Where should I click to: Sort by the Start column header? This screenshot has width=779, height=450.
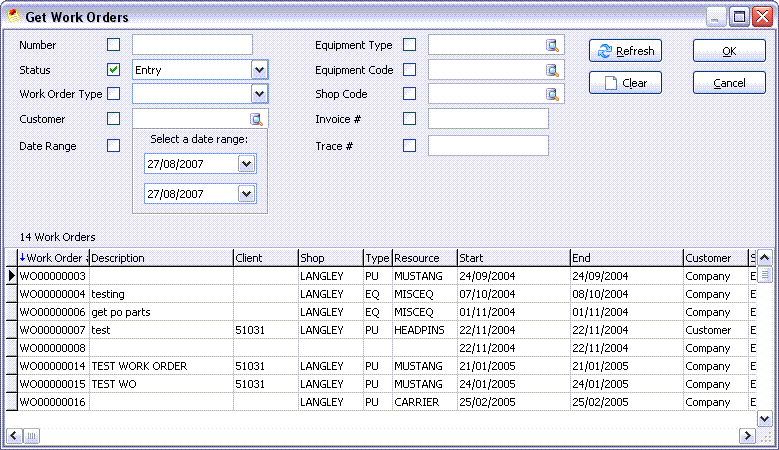[x=512, y=258]
